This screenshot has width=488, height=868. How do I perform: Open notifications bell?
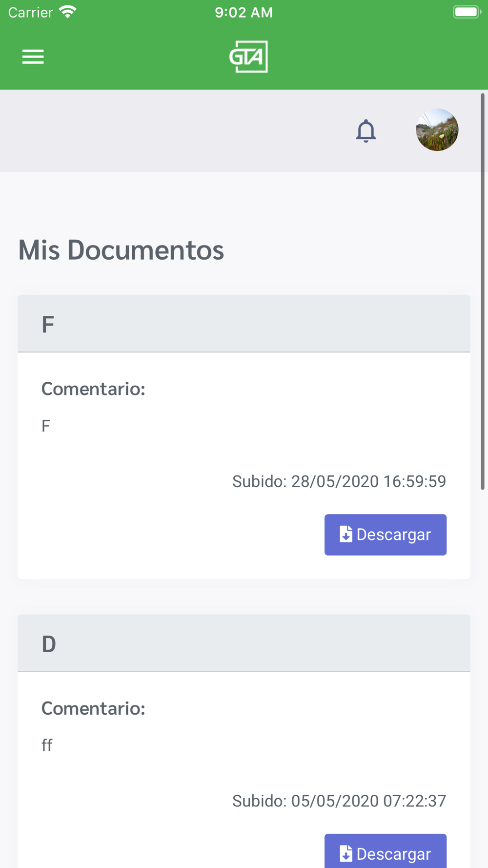[x=366, y=131]
